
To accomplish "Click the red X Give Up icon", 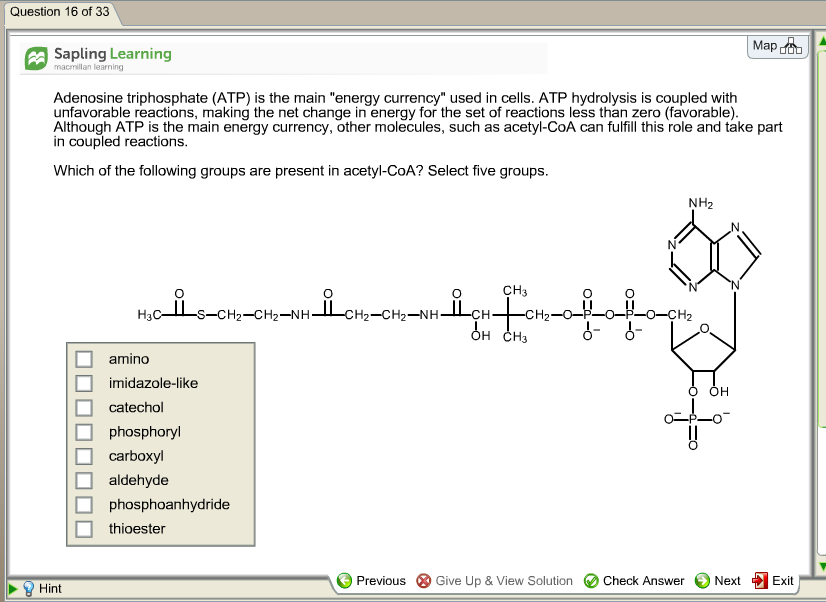I will (423, 580).
